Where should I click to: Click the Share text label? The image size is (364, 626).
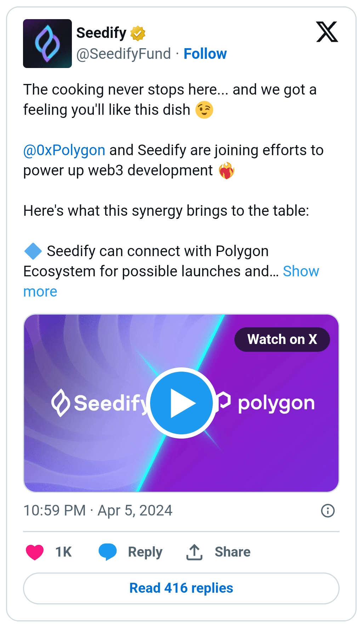coord(233,552)
